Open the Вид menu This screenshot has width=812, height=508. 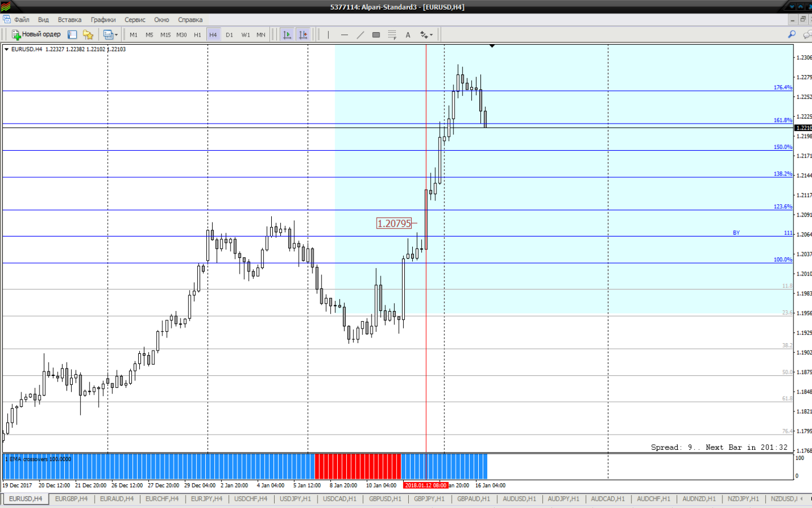point(43,20)
